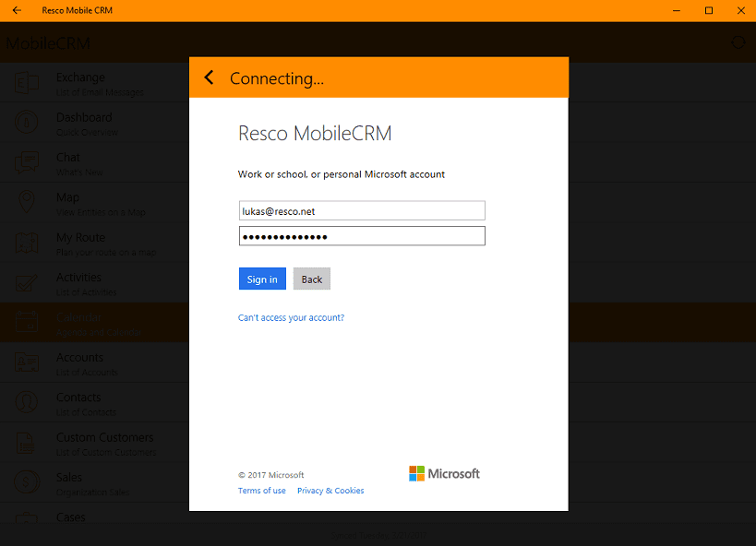756x546 pixels.
Task: Maximize the Resco Mobile CRM window
Action: click(709, 10)
